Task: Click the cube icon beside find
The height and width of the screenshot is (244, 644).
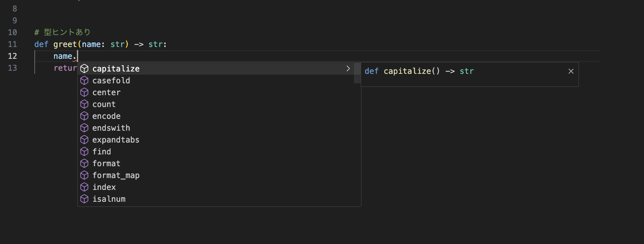Action: click(x=84, y=152)
